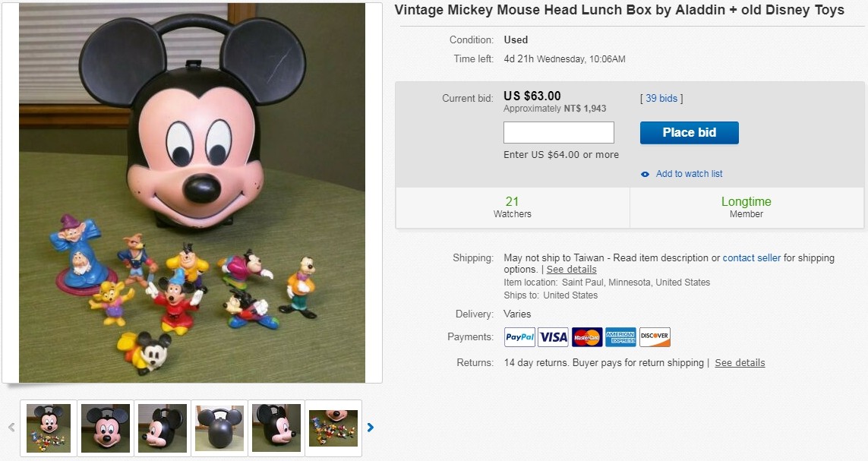Click the American Express card icon

pos(620,337)
